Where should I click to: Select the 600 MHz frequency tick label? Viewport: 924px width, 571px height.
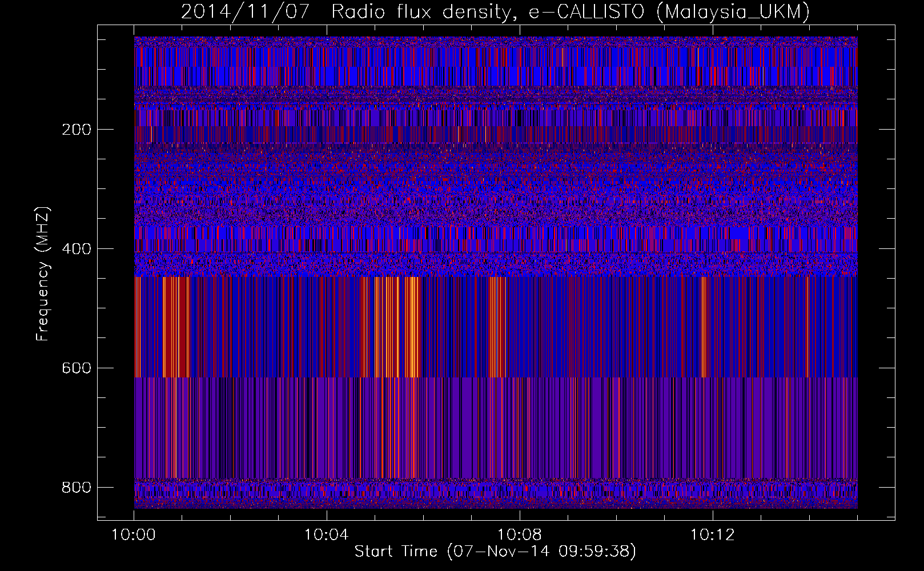click(x=76, y=368)
